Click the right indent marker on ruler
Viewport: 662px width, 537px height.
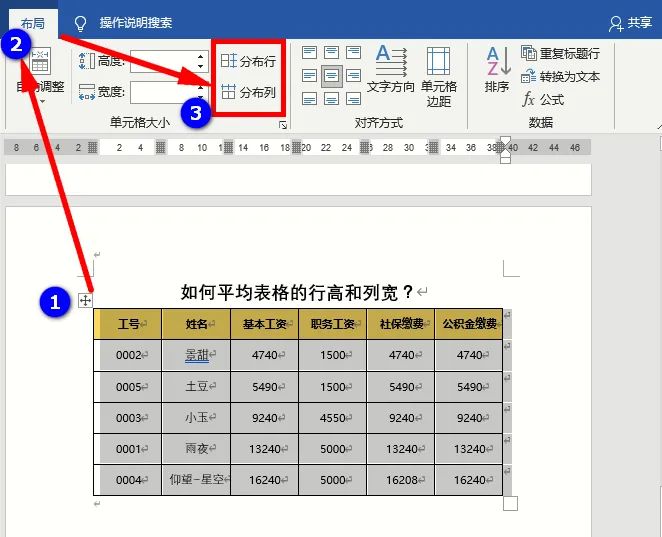pyautogui.click(x=505, y=158)
